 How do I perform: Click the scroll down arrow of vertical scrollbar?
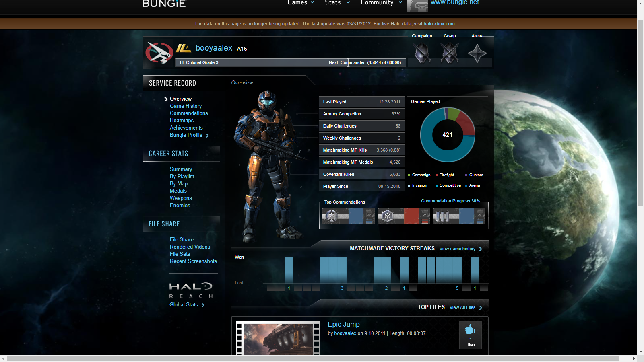click(640, 352)
